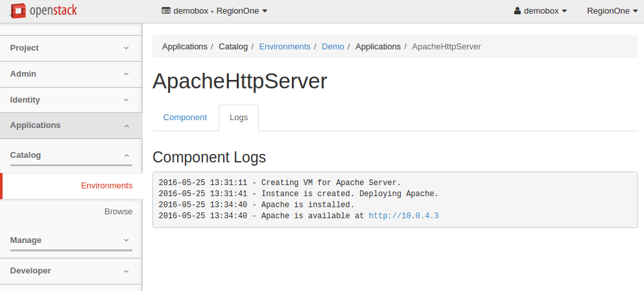Select the Logs tab
Image resolution: width=644 pixels, height=291 pixels.
point(239,118)
